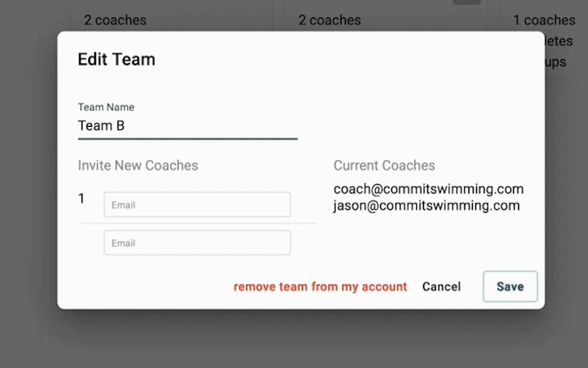Click the Current Coaches heading
Viewport: 588px width, 368px height.
(x=384, y=165)
